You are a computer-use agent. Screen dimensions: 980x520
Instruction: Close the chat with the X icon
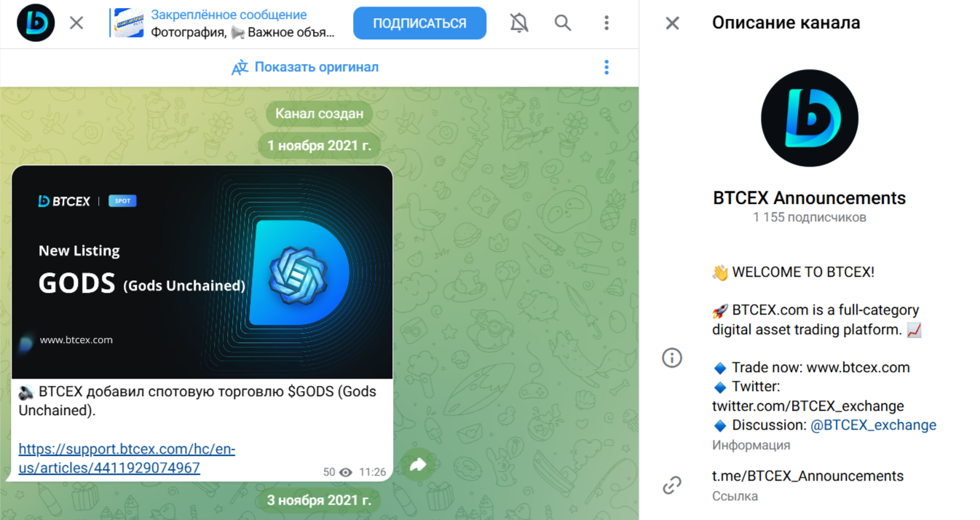pyautogui.click(x=76, y=23)
